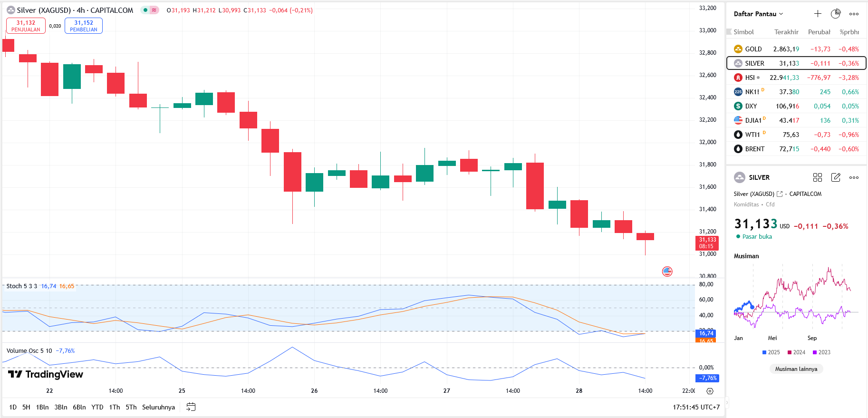Toggle the 2025 seasonal series
This screenshot has height=418, width=868.
[x=771, y=352]
